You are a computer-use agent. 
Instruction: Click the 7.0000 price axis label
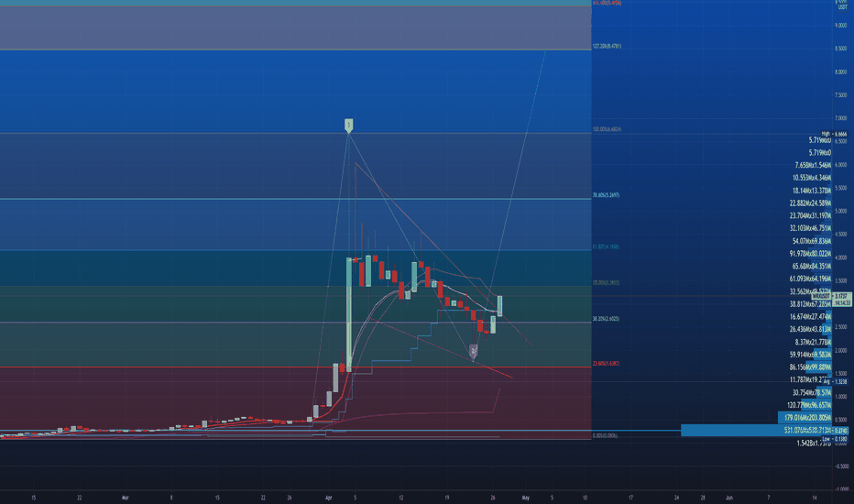pos(841,118)
